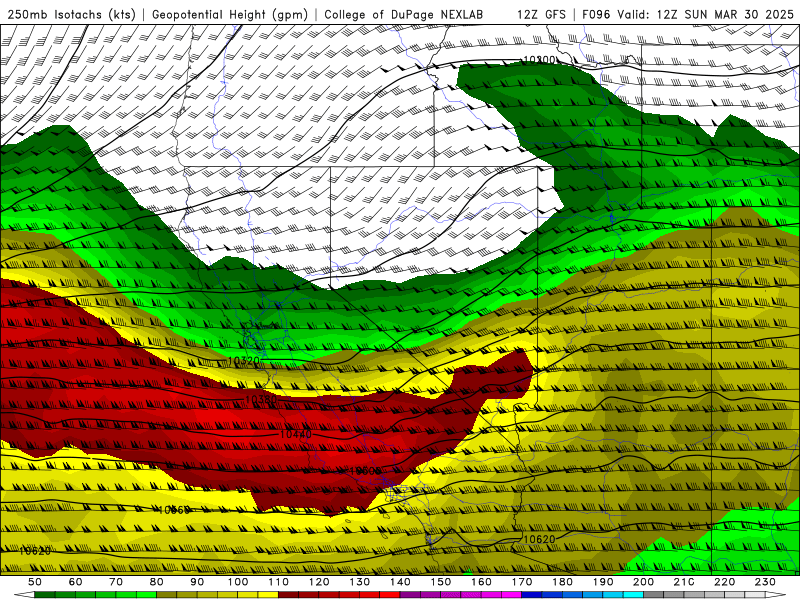
Task: Click the 10380 height contour label
Action: [261, 399]
